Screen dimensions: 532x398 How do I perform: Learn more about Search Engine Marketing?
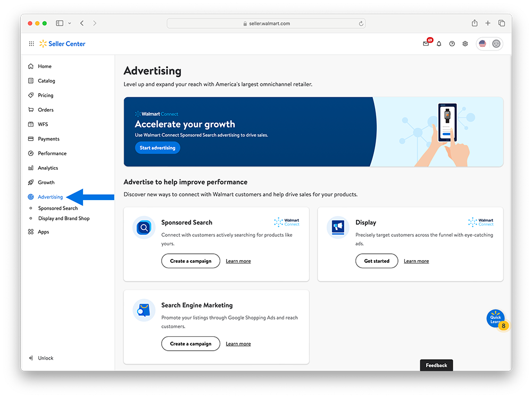coord(238,344)
